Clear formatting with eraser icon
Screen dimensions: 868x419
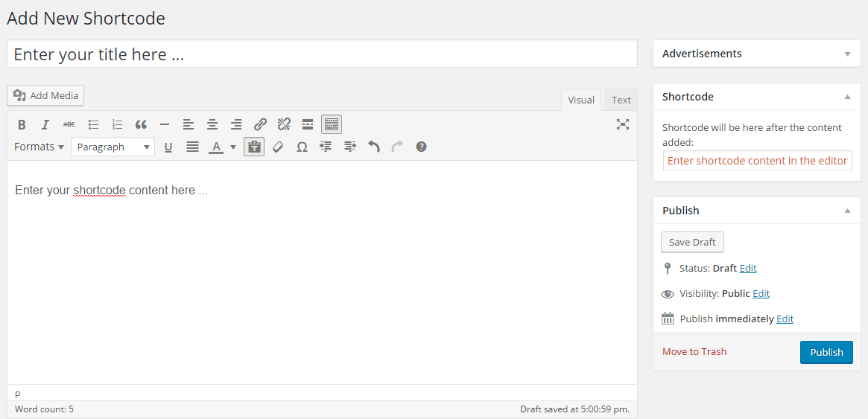[278, 147]
